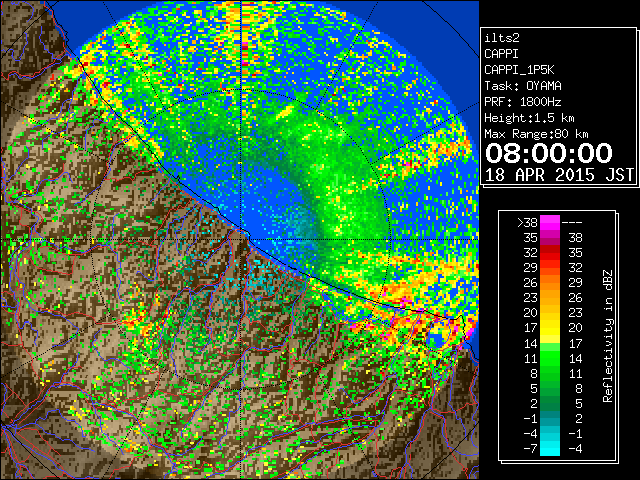Screen dimensions: 640x480
Task: Click the 'Reflectivity in dBZ' axis label
Action: click(x=608, y=336)
